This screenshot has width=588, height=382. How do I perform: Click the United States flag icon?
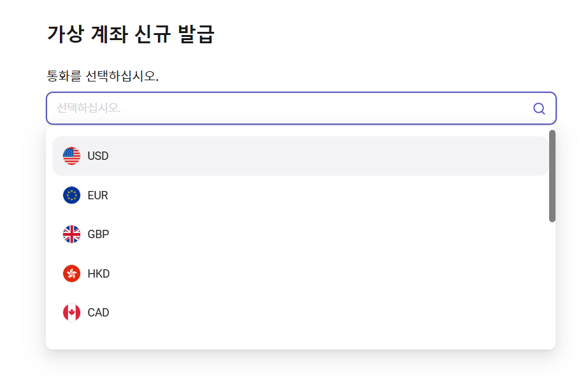[71, 156]
